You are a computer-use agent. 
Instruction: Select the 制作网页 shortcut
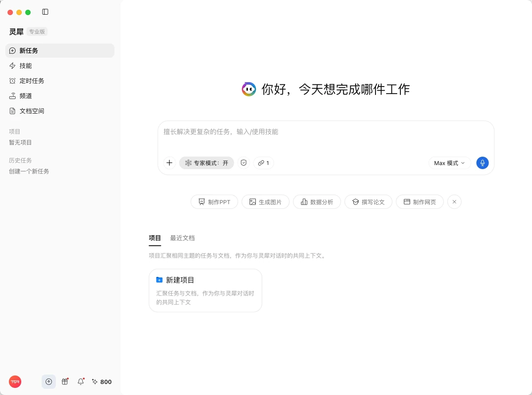pyautogui.click(x=420, y=202)
